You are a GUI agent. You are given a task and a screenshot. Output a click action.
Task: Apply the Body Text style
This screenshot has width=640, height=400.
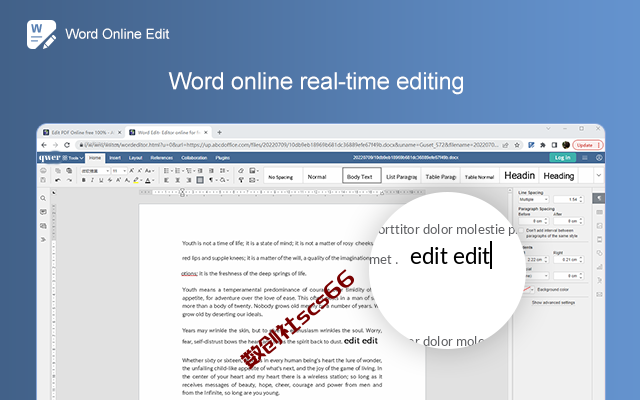361,176
